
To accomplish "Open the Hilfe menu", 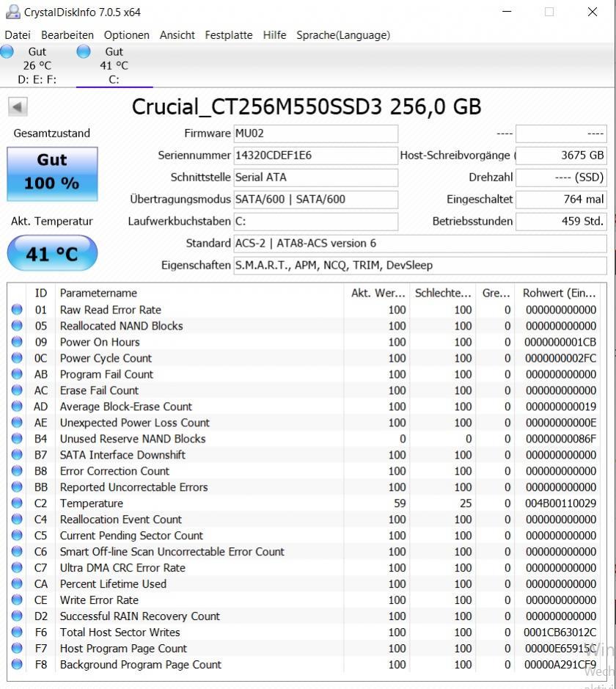I will coord(274,35).
